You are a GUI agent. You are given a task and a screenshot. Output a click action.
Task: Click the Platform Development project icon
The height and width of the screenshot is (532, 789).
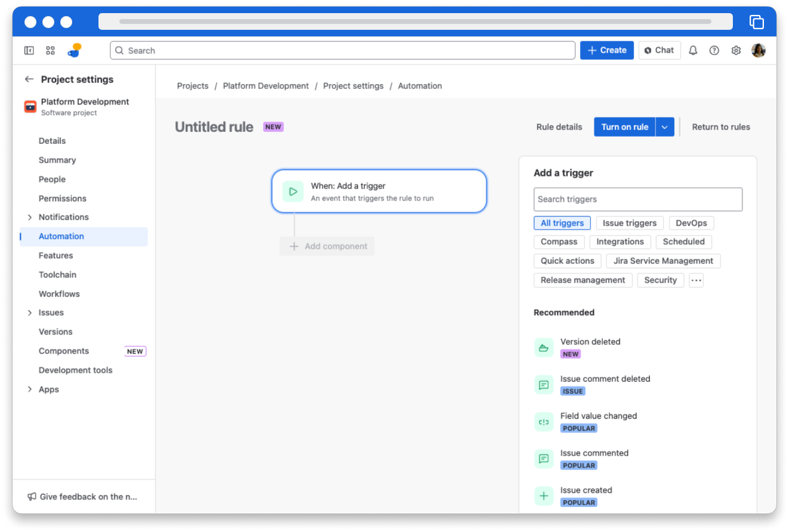tap(30, 107)
